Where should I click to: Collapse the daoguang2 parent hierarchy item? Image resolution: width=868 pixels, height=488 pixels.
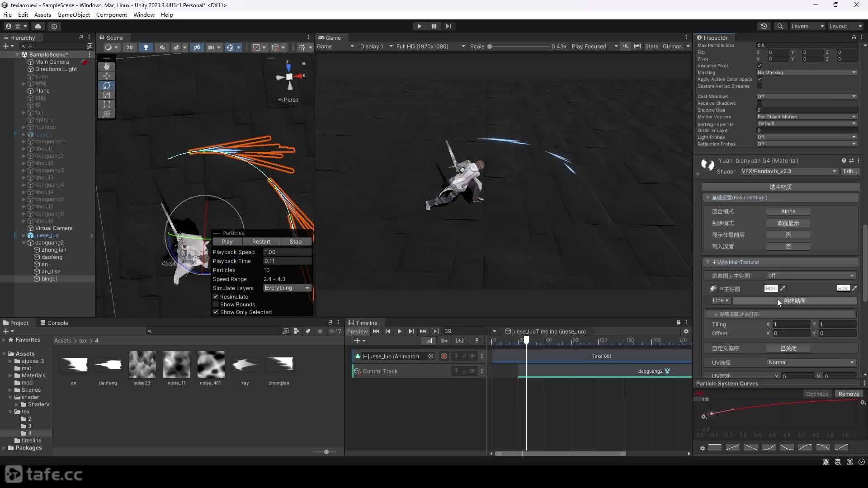[24, 243]
